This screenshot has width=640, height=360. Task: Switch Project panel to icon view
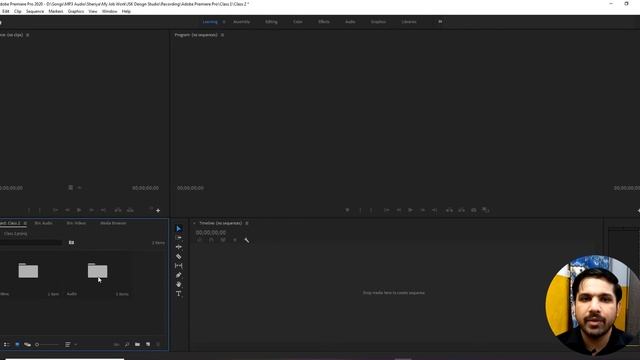pos(17,344)
